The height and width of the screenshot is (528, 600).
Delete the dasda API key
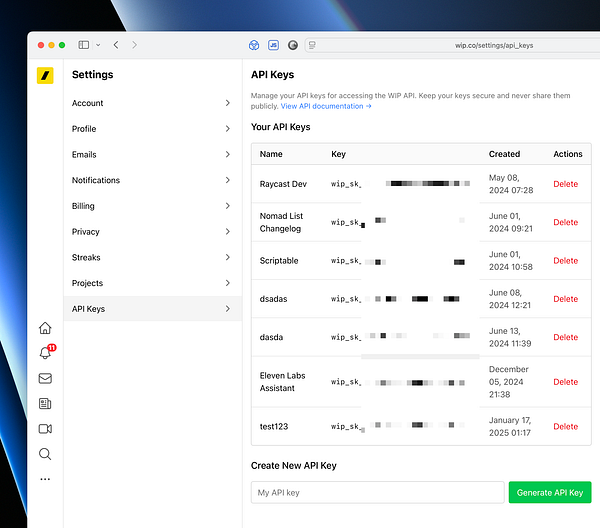(565, 337)
